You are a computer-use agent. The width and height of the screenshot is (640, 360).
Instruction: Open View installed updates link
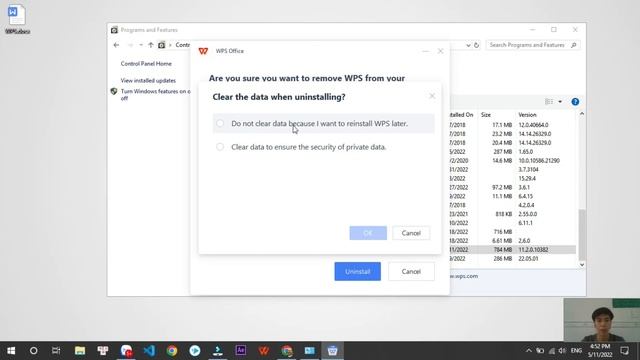click(148, 81)
